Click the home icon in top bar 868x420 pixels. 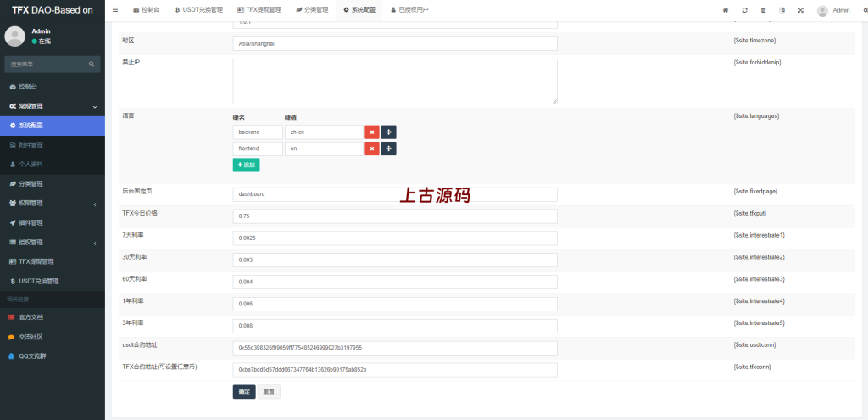pyautogui.click(x=726, y=10)
